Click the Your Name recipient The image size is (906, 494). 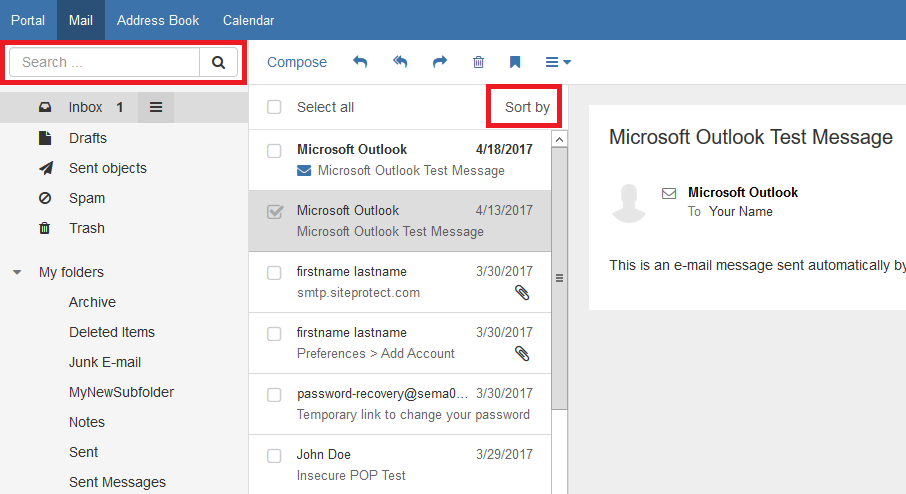click(x=741, y=211)
